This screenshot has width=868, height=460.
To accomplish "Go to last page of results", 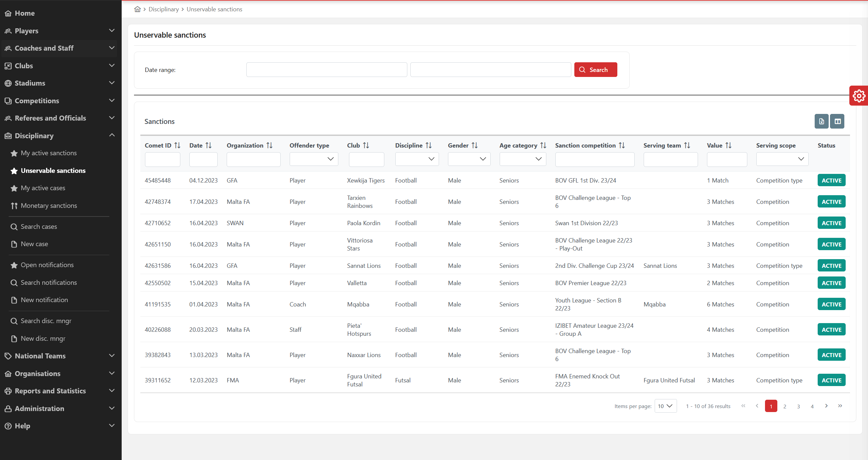I will 840,406.
